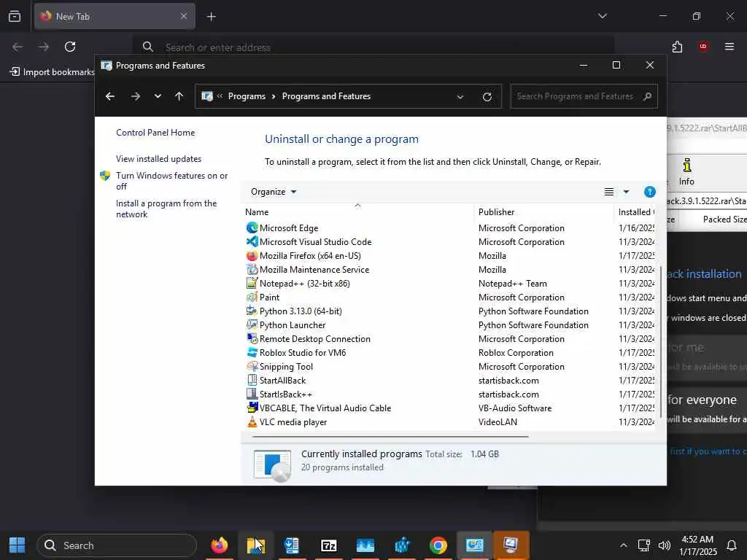The height and width of the screenshot is (560, 747).
Task: Click the vertical scrollbar of the program list
Action: coord(660,342)
